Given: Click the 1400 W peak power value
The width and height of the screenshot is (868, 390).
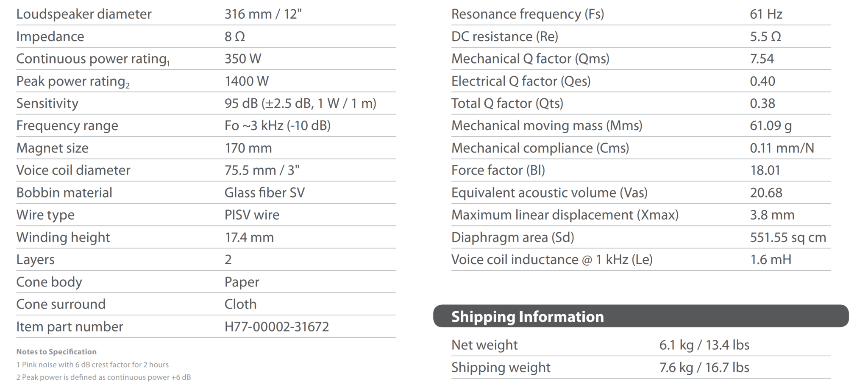Looking at the screenshot, I should point(247,81).
